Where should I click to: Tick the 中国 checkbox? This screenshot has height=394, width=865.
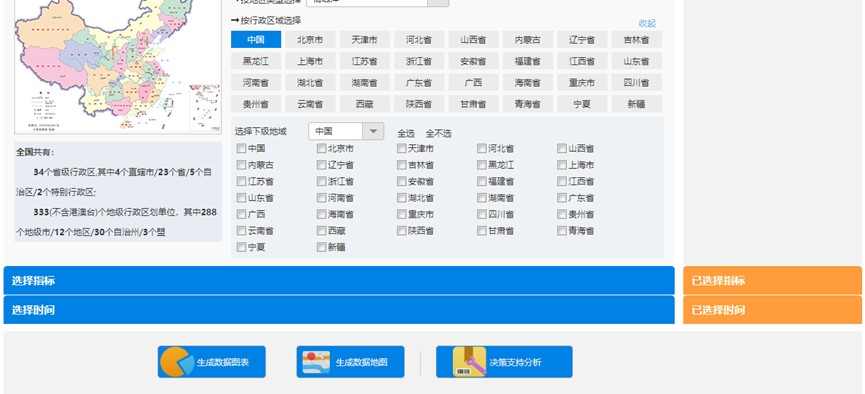241,148
